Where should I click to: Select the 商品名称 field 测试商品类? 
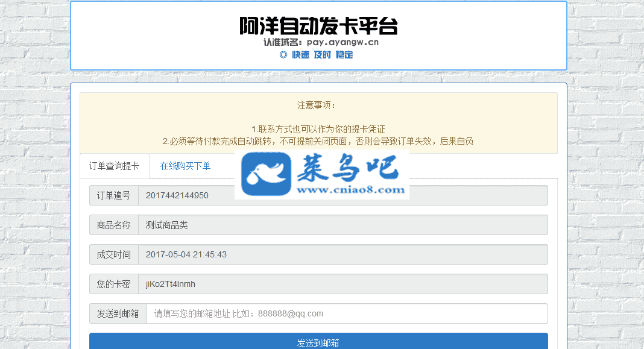tap(343, 225)
